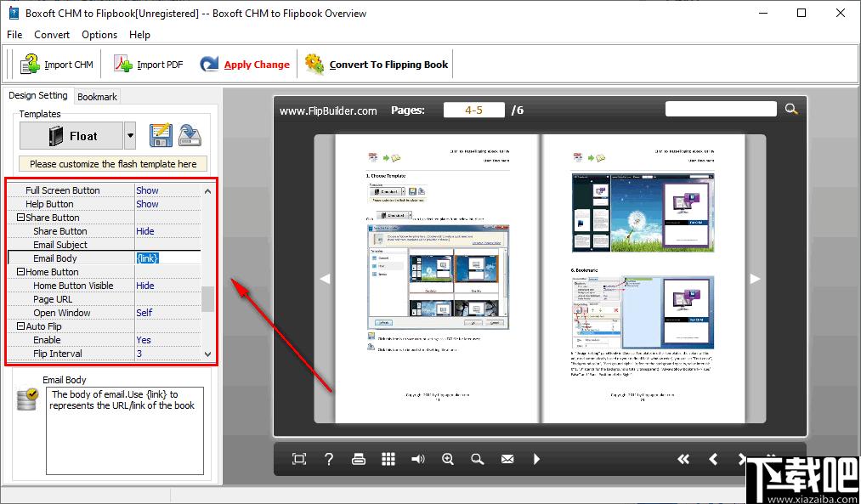861x504 pixels.
Task: Click the share by email envelope icon
Action: tap(507, 459)
